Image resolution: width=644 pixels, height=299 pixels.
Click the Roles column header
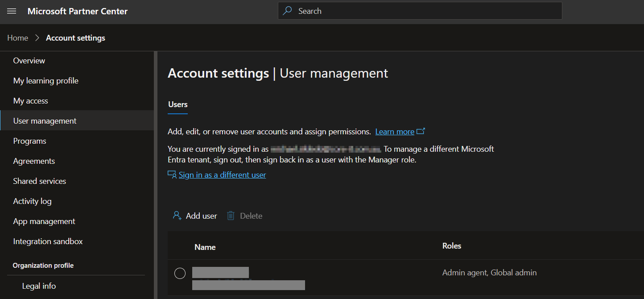(452, 246)
